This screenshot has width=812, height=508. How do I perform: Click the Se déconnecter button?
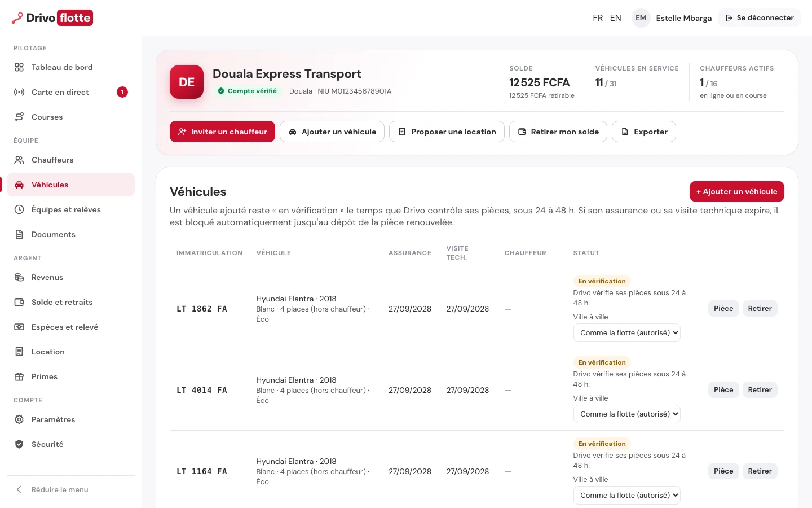pos(760,18)
